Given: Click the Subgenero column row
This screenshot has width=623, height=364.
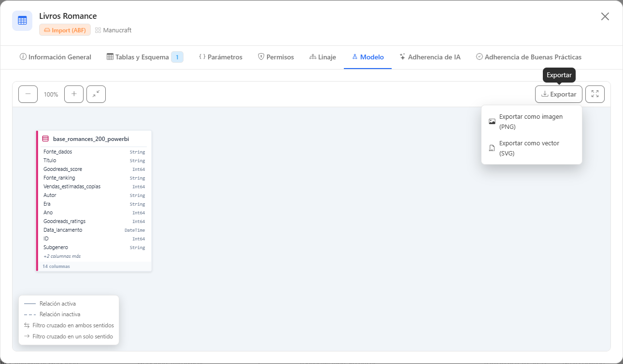Looking at the screenshot, I should click(94, 247).
